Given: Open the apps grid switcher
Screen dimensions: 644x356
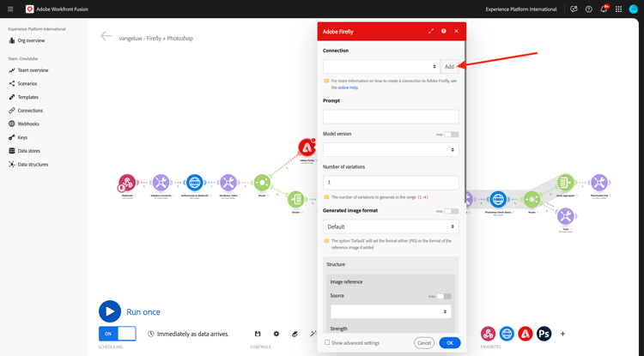Looking at the screenshot, I should tap(618, 9).
